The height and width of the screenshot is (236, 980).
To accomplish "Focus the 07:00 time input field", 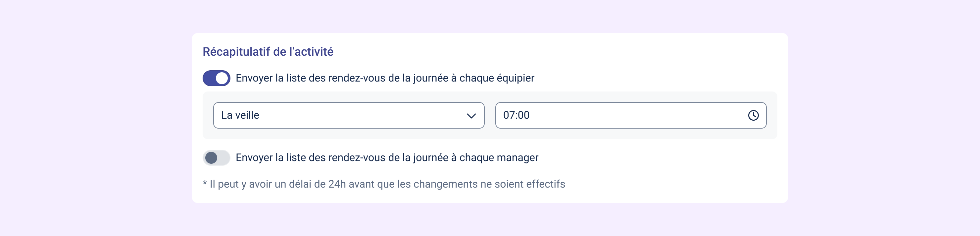I will [x=631, y=115].
